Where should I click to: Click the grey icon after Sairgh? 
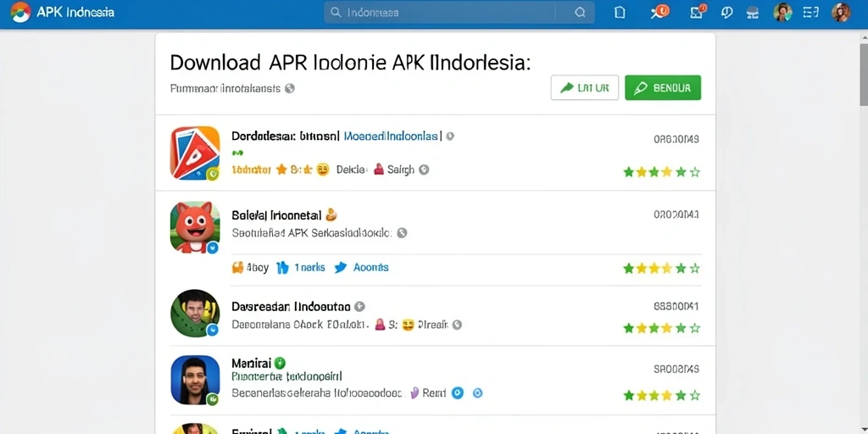click(424, 170)
